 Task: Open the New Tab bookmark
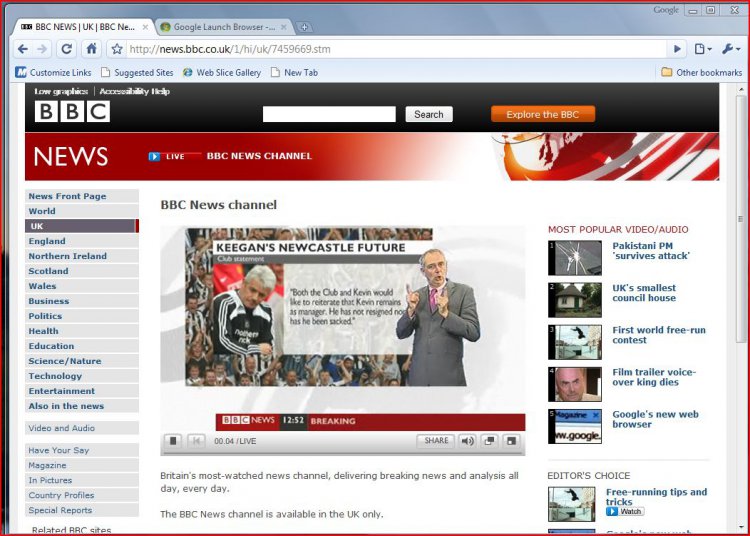[294, 73]
